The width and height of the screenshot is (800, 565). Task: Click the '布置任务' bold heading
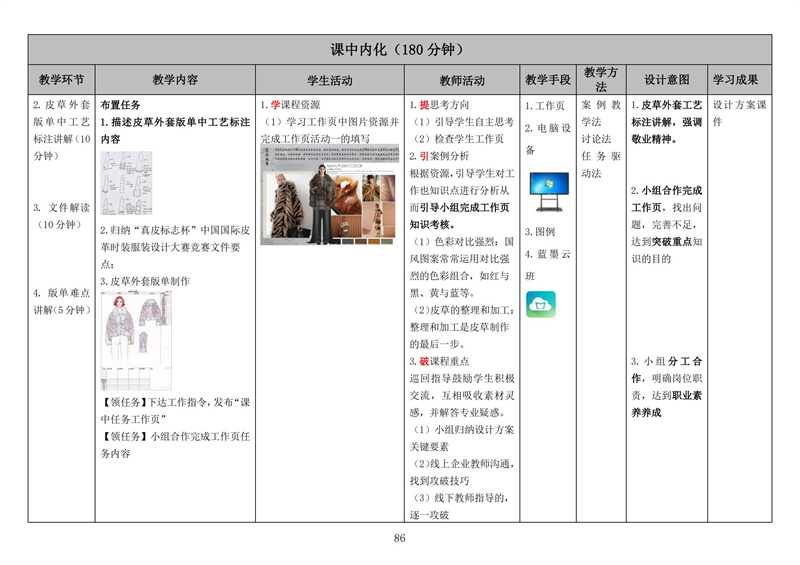(120, 105)
